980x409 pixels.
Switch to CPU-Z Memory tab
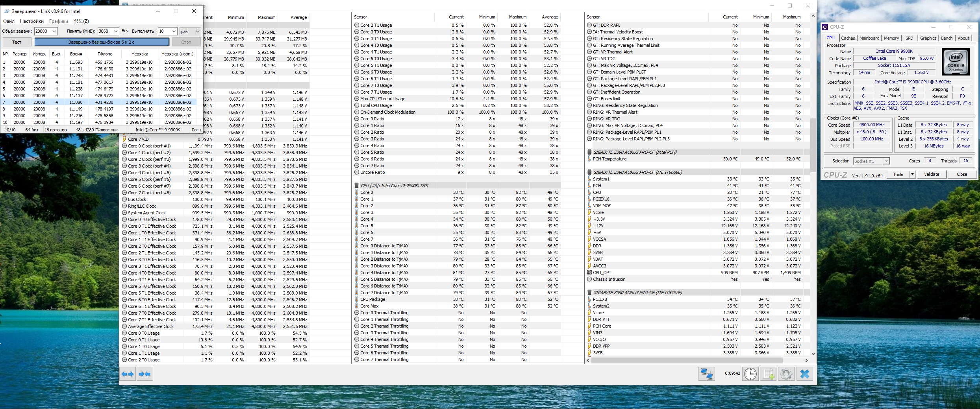coord(891,38)
